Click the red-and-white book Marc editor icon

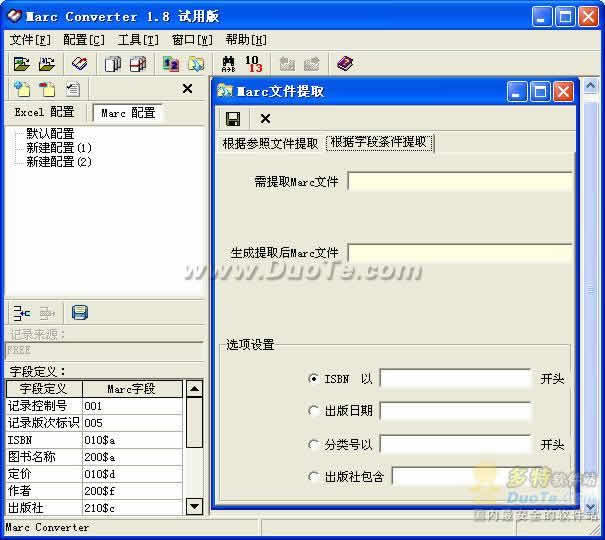tap(79, 64)
